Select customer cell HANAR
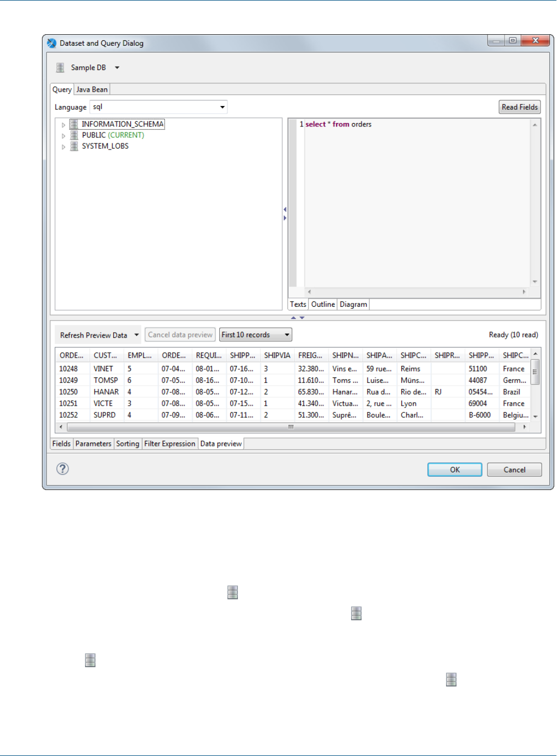The width and height of the screenshot is (557, 756). [x=106, y=392]
